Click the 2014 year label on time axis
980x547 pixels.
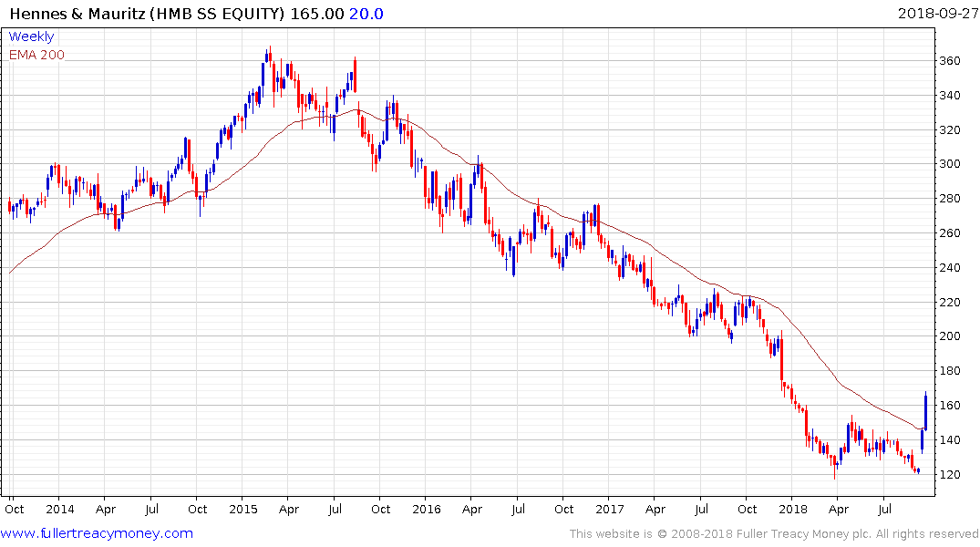tap(60, 509)
